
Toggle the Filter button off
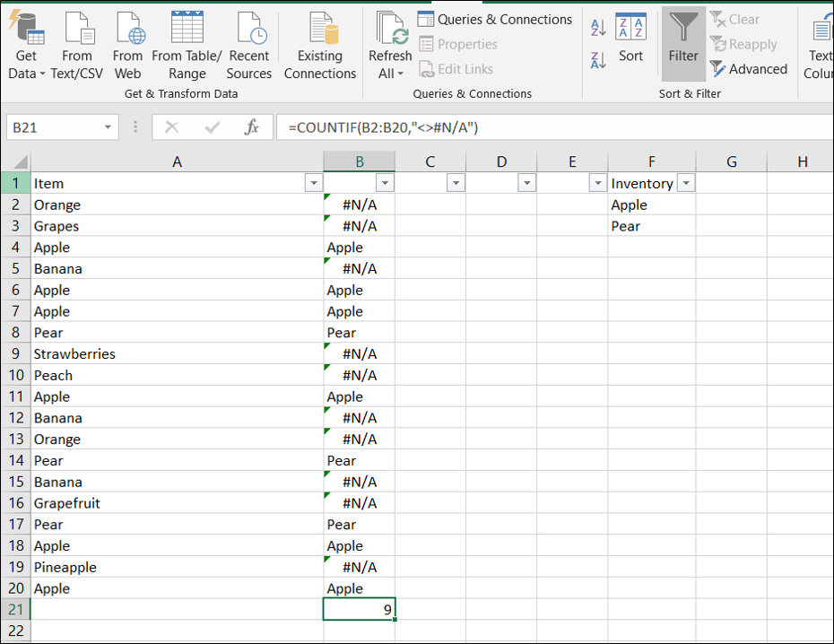point(682,45)
